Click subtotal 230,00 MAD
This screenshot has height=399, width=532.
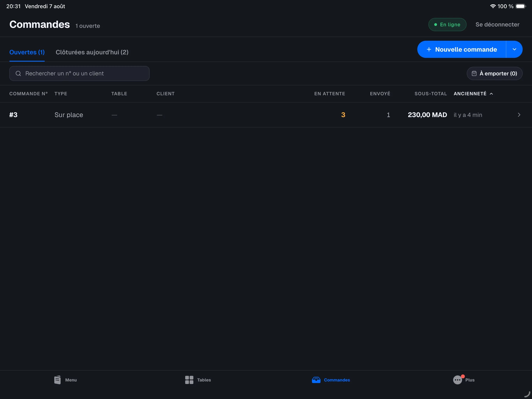[x=427, y=115]
